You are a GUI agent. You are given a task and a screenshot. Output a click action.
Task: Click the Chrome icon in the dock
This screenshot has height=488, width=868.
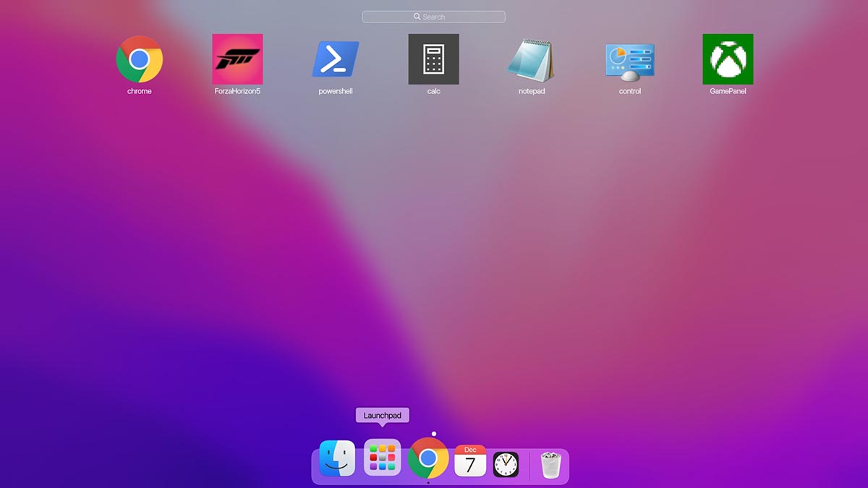[x=427, y=458]
